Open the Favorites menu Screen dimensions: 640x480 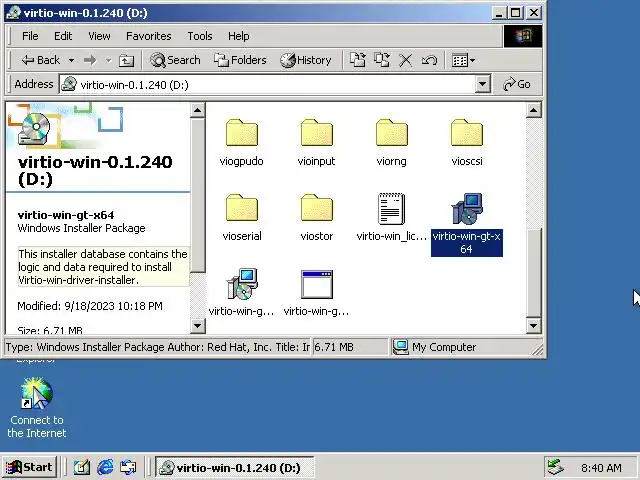pyautogui.click(x=149, y=36)
